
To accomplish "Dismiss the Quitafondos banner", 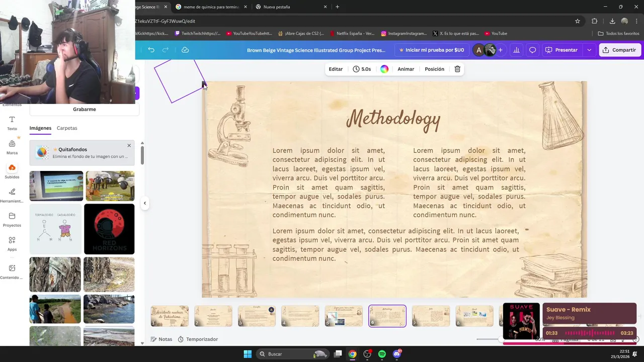I will pos(129,145).
